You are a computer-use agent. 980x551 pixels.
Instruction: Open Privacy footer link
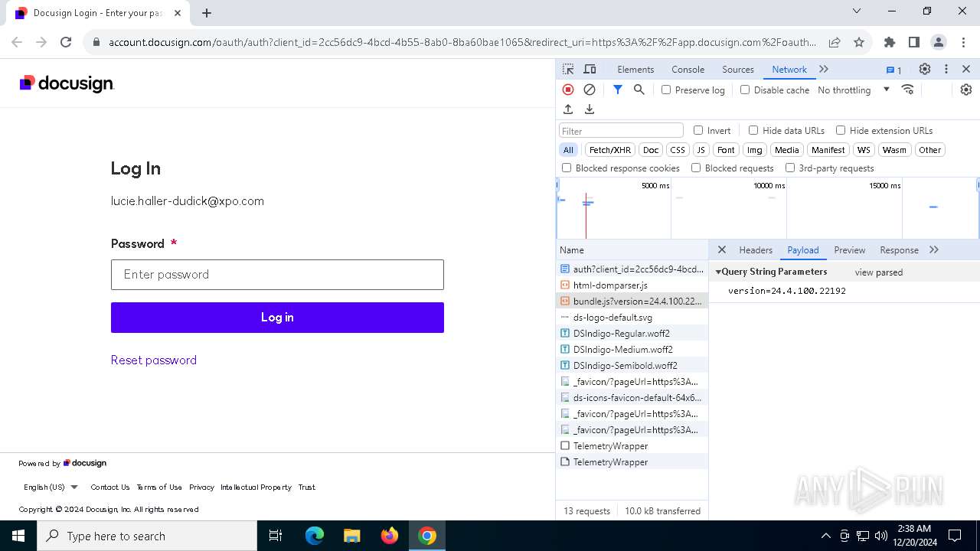[201, 487]
